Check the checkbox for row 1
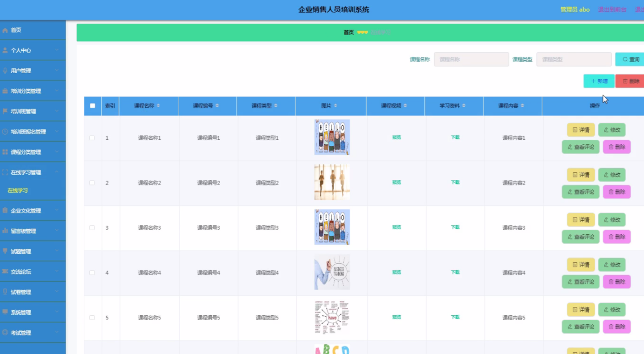Screen dimensions: 644x354 (92, 138)
